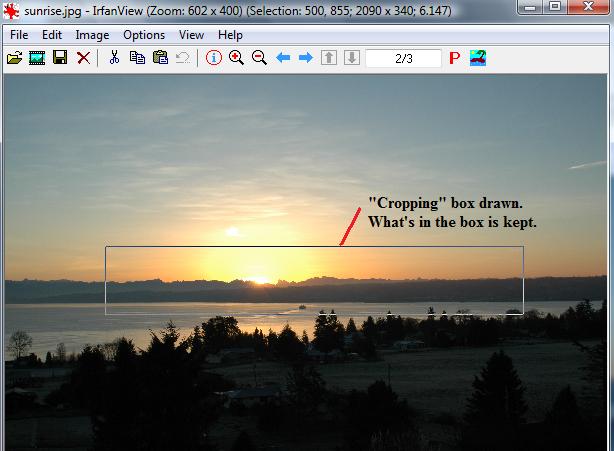The width and height of the screenshot is (614, 451).
Task: Click inside the sunrise crop selection
Action: click(314, 280)
